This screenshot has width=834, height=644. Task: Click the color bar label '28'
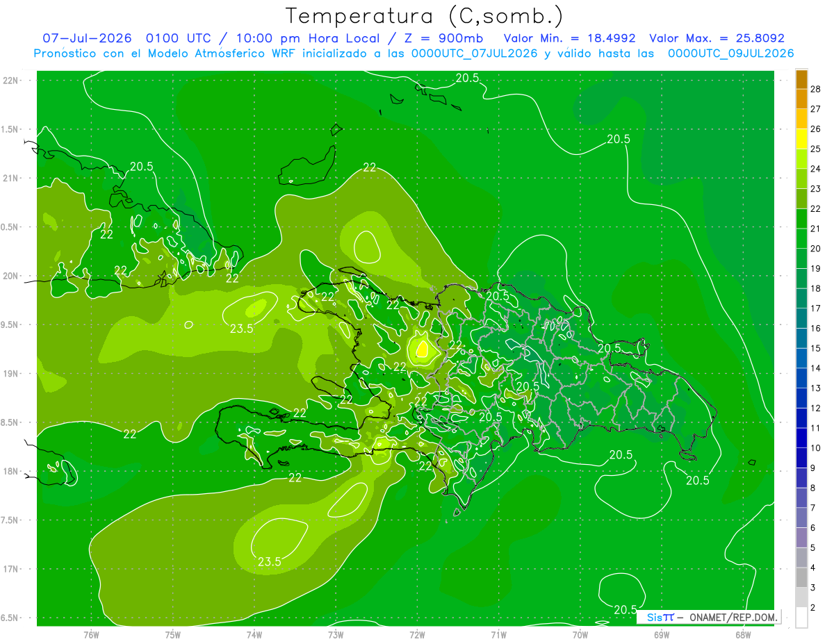click(x=816, y=89)
